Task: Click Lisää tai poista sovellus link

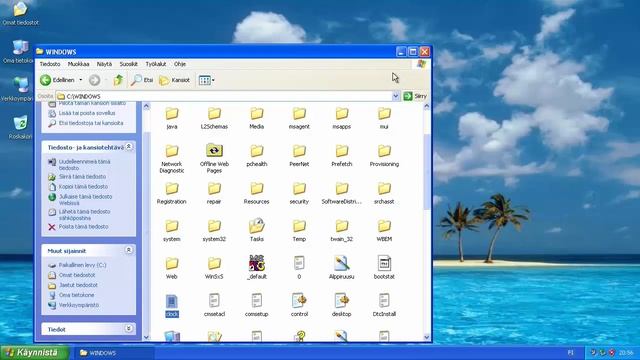Action: coord(87,113)
